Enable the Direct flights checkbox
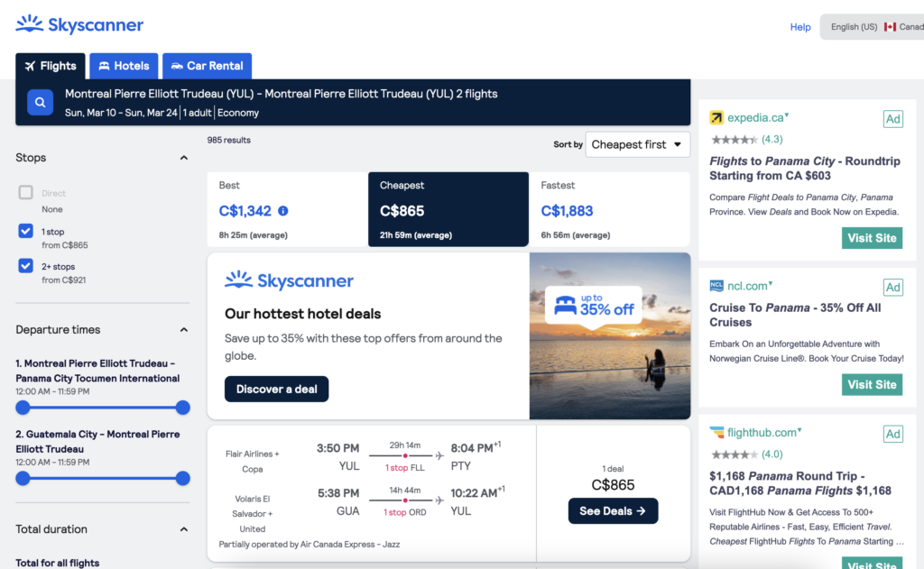The height and width of the screenshot is (569, 924). (25, 191)
